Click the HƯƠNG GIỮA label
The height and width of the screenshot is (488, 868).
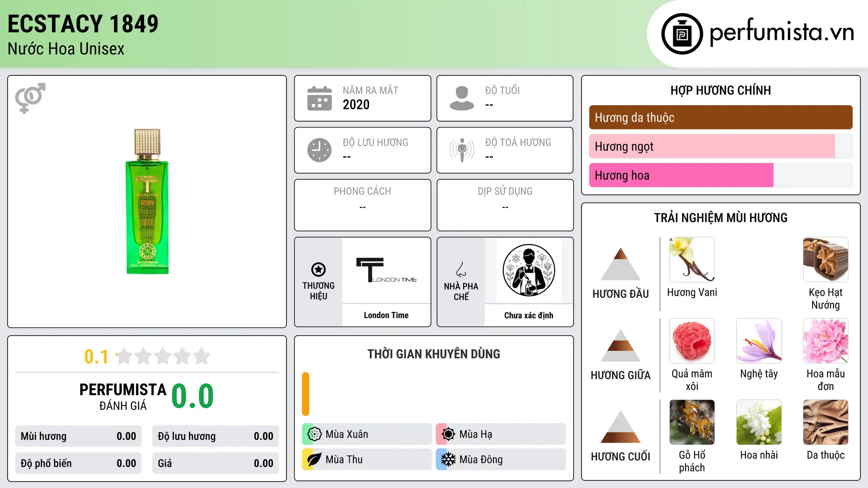tap(620, 375)
